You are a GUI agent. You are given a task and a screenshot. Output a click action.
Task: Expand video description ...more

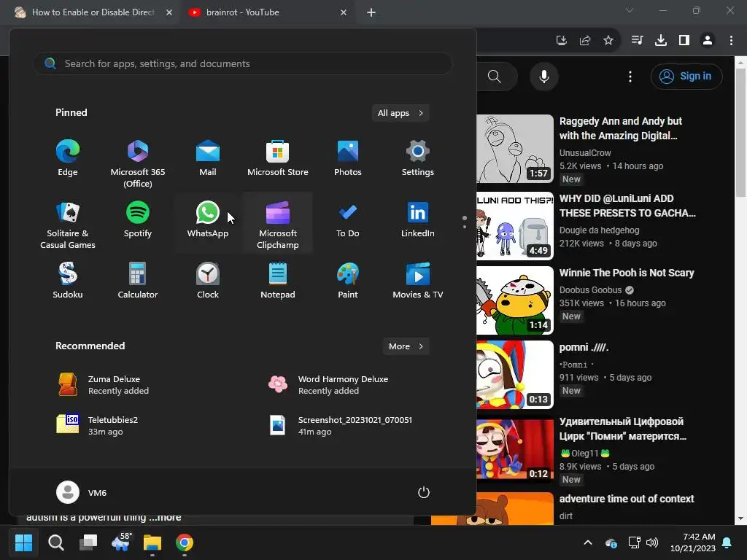pyautogui.click(x=165, y=518)
